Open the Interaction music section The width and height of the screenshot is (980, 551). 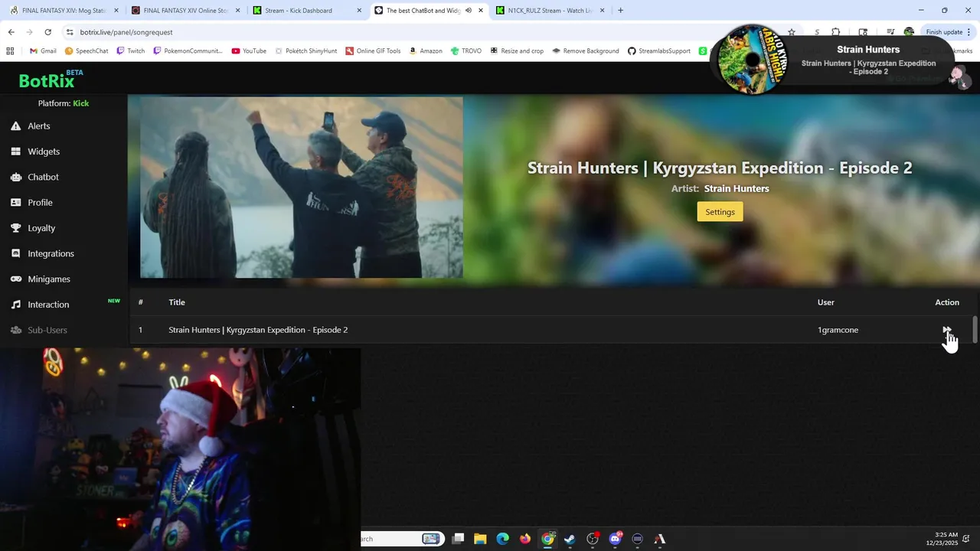[40, 305]
